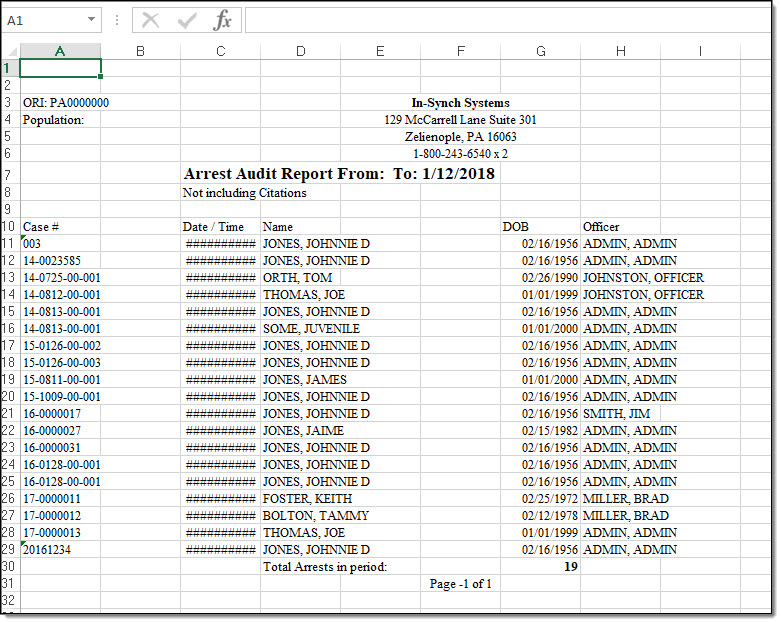The height and width of the screenshot is (623, 781).
Task: Click the Enter checkmark formula bar icon
Action: point(187,20)
